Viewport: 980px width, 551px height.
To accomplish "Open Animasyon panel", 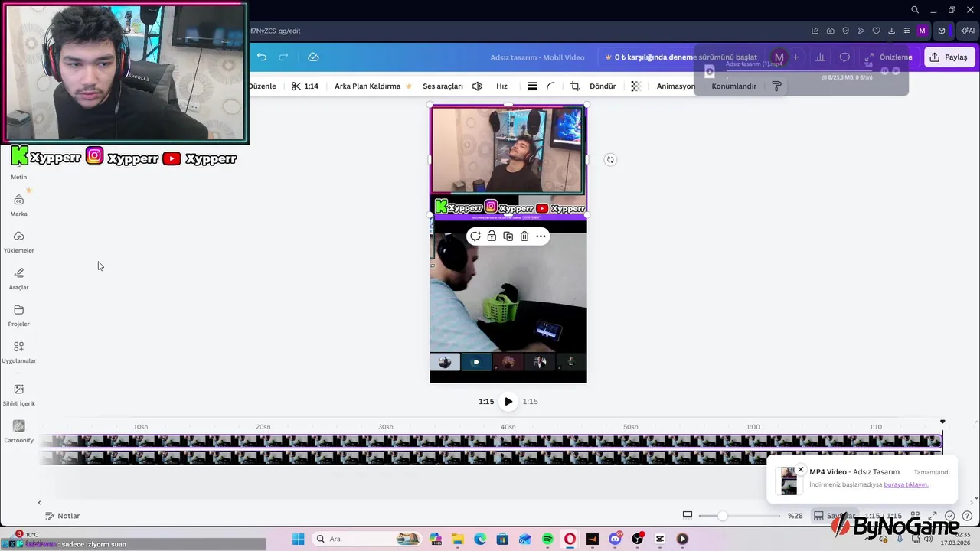I will point(676,86).
